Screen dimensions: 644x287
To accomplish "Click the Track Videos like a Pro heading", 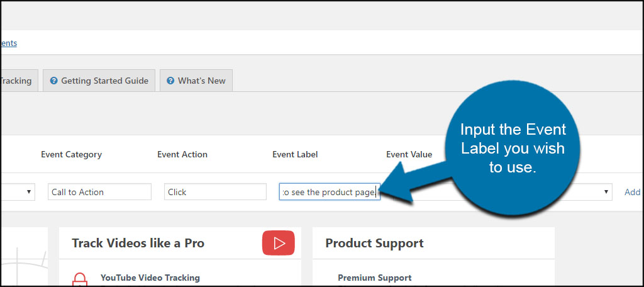I will (138, 243).
